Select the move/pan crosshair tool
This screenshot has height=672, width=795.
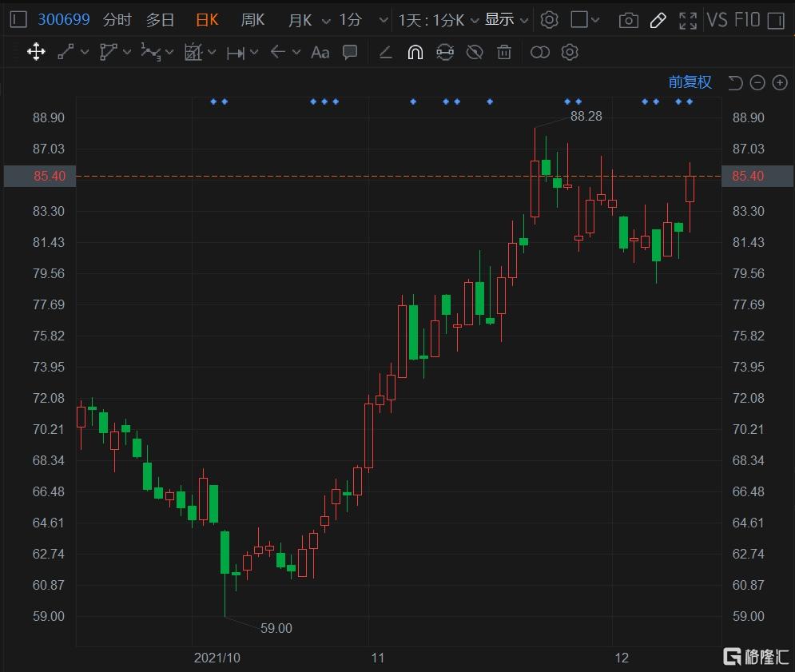coord(36,52)
